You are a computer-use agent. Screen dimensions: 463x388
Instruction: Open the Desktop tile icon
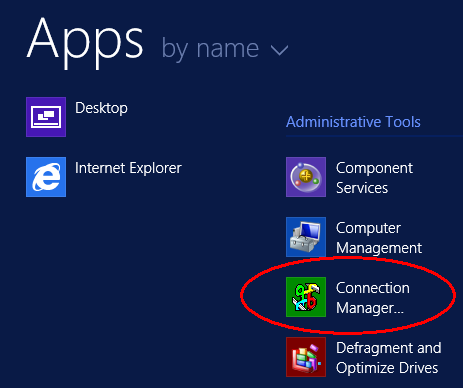[x=46, y=117]
